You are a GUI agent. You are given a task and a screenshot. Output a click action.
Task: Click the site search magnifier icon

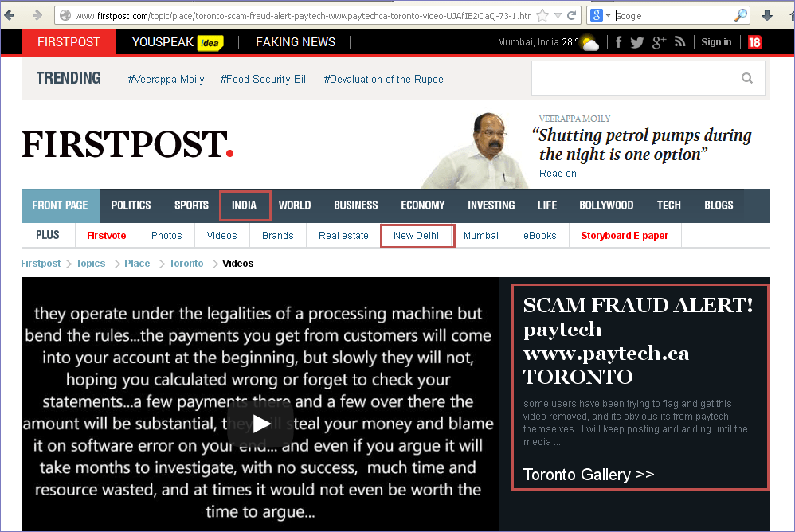(x=747, y=78)
